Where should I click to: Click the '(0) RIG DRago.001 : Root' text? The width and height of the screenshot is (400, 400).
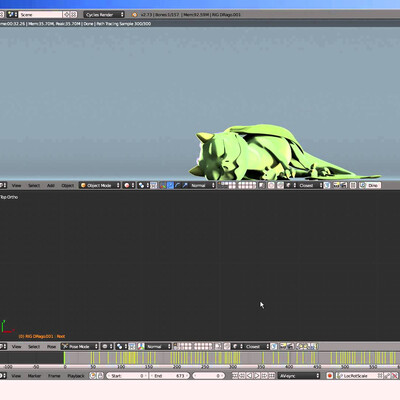point(42,336)
